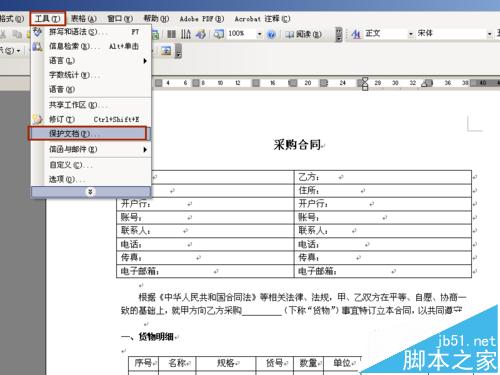Open the 100% zoom dropdown
Viewport: 500px width, 375px height.
[259, 34]
